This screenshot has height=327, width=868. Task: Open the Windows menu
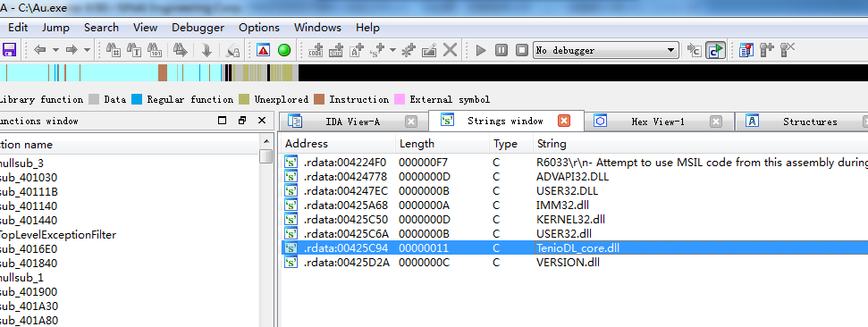[317, 28]
